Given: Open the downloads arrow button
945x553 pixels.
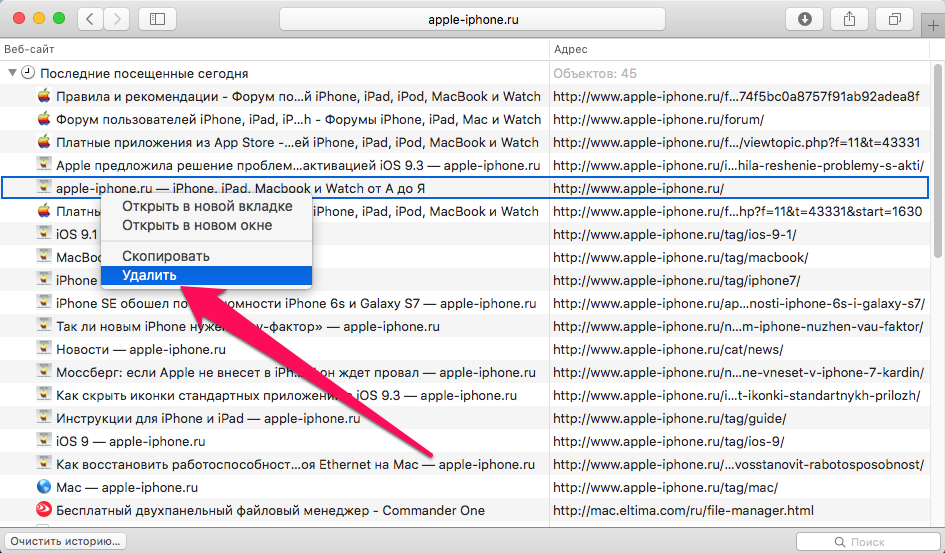Looking at the screenshot, I should [x=805, y=19].
